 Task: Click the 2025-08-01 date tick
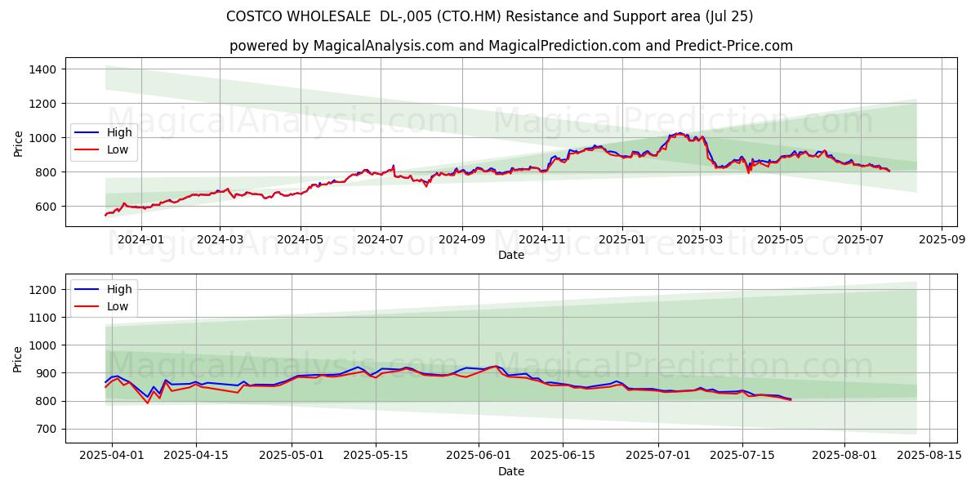(844, 455)
